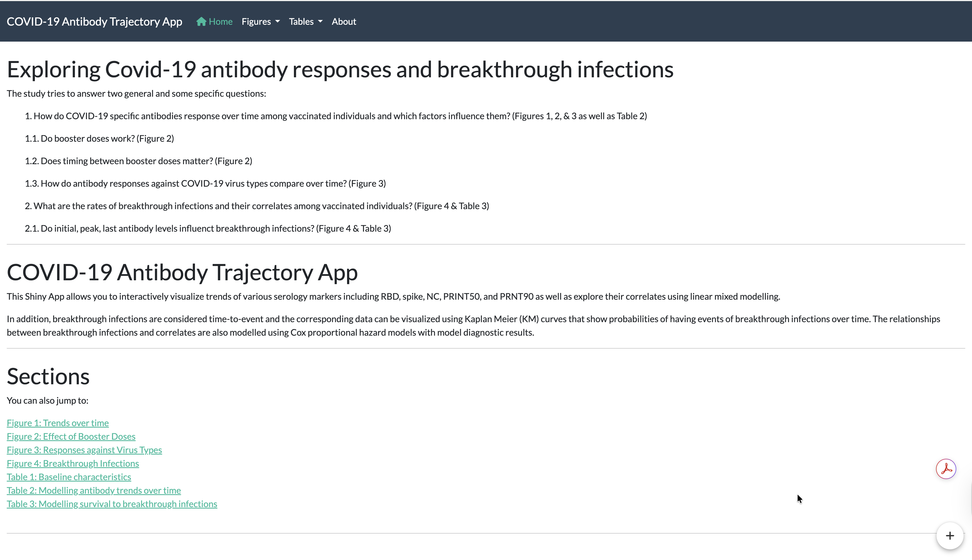Click the red PDF Acrobat icon

[x=946, y=469]
